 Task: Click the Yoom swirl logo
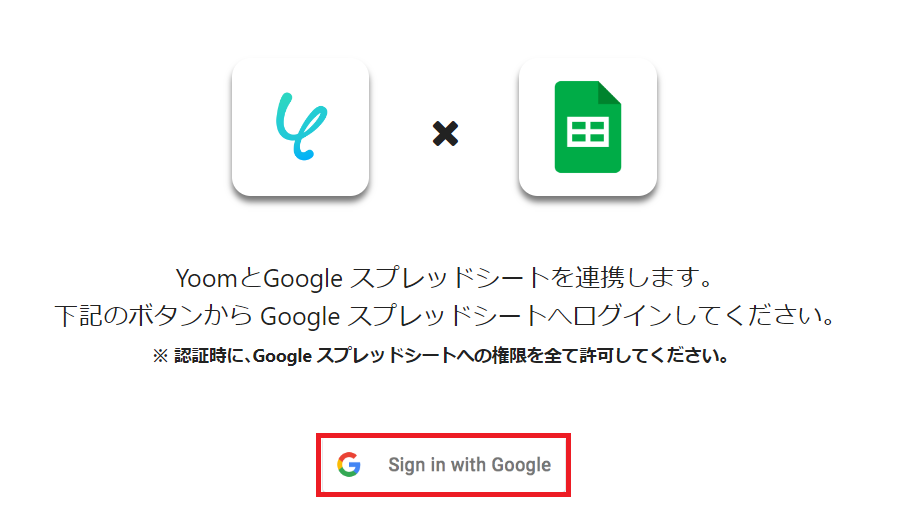pos(301,126)
